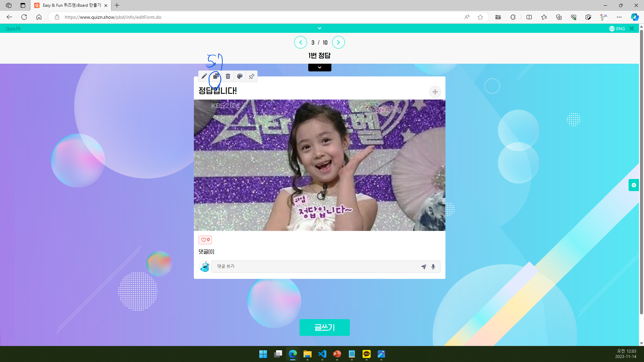
Task: Open the collections icon
Action: coord(559,17)
